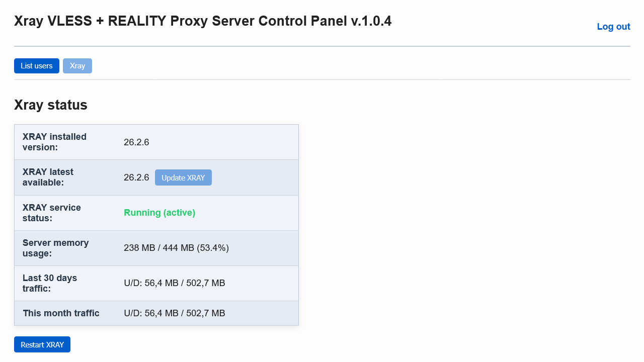Image resolution: width=644 pixels, height=362 pixels.
Task: Select the XRAY service status label
Action: (x=51, y=213)
